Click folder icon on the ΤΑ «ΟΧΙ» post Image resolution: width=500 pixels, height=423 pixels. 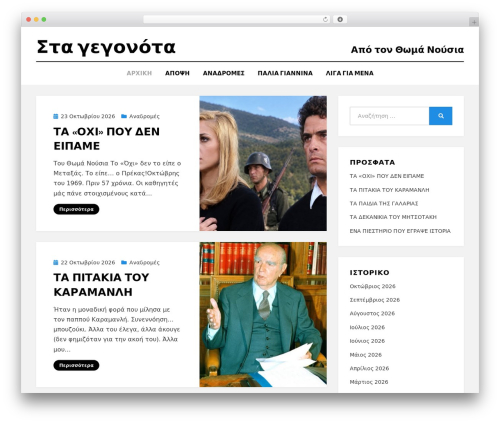(124, 116)
